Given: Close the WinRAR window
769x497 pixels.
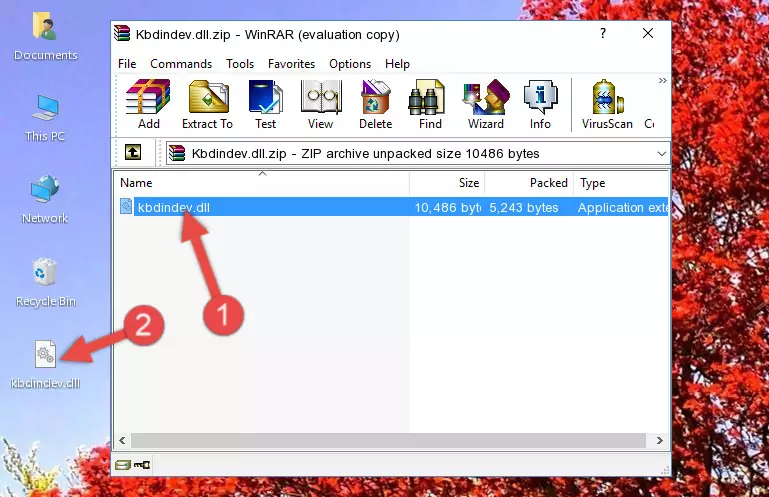Looking at the screenshot, I should (x=648, y=33).
